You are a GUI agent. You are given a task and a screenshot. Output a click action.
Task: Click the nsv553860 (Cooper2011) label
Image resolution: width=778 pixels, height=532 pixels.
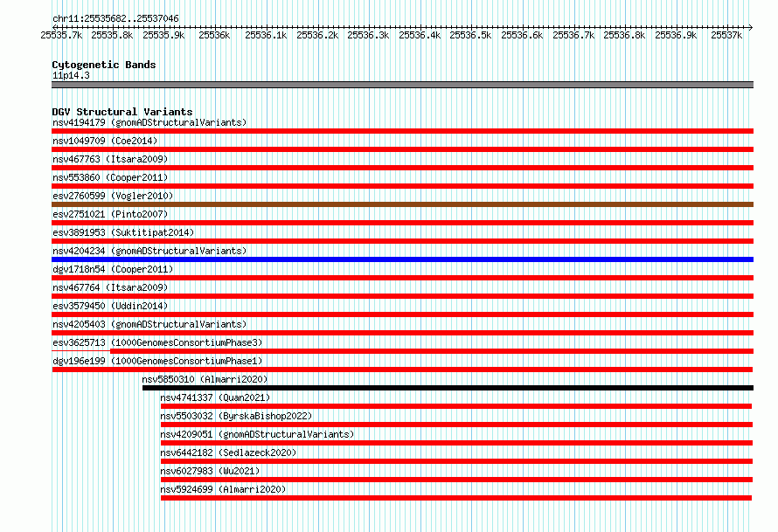pos(110,177)
